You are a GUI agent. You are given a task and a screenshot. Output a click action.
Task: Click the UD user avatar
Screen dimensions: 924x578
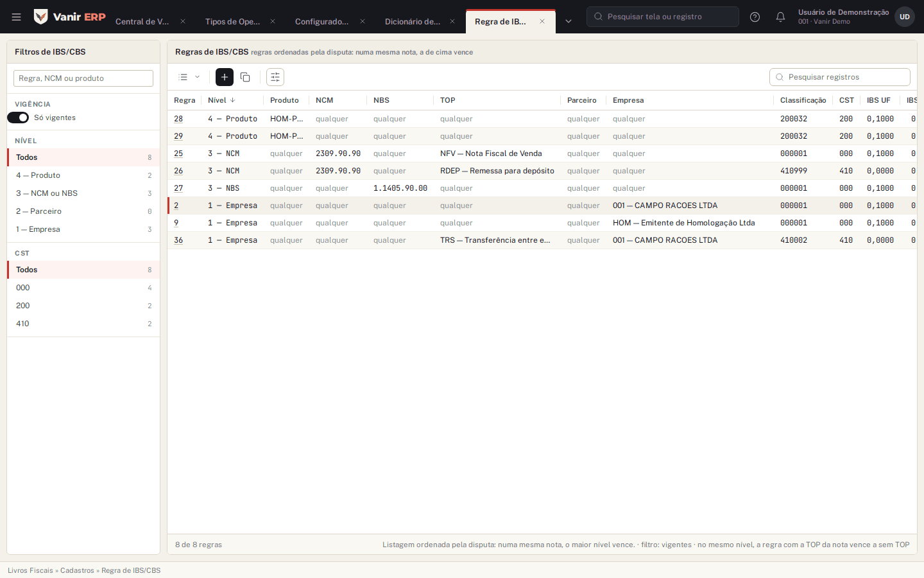tap(905, 17)
